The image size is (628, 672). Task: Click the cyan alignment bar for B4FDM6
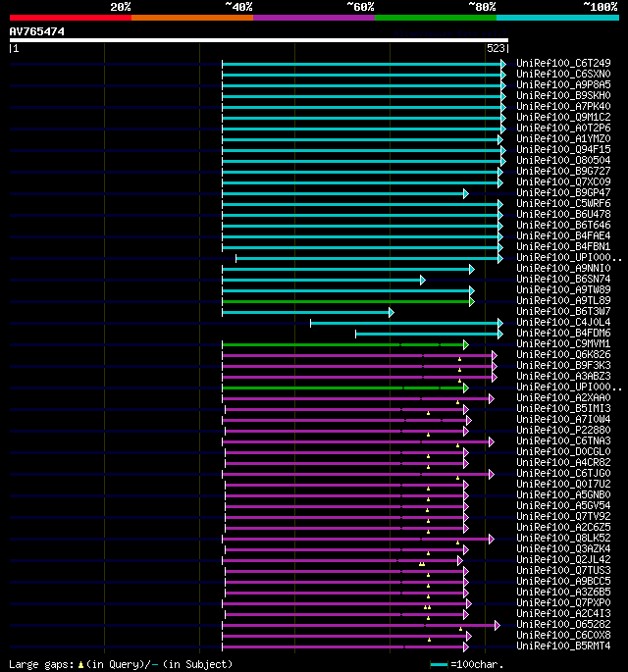click(428, 334)
